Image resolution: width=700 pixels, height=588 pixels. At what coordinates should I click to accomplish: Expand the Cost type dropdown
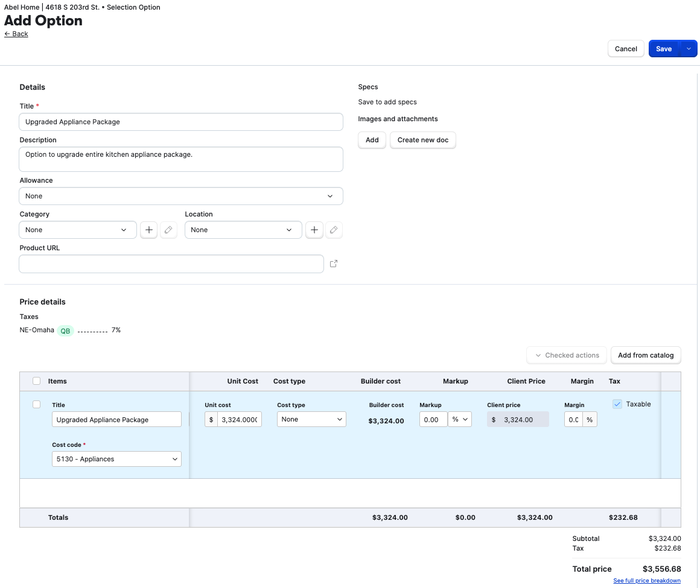click(311, 419)
